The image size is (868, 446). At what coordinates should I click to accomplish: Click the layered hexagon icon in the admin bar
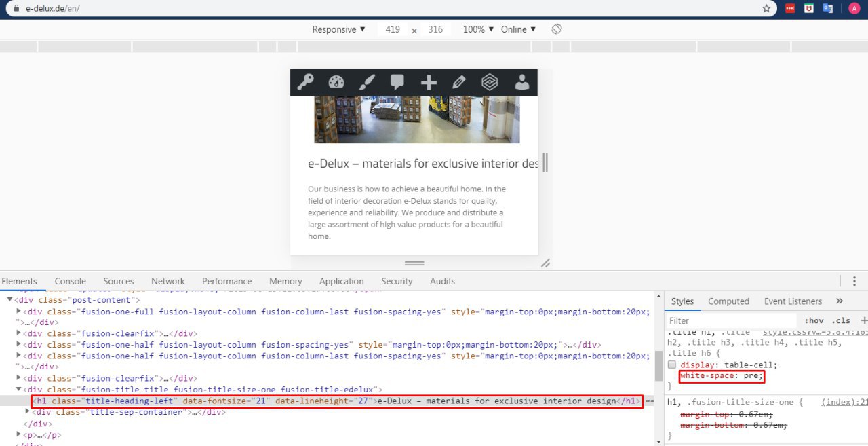490,82
